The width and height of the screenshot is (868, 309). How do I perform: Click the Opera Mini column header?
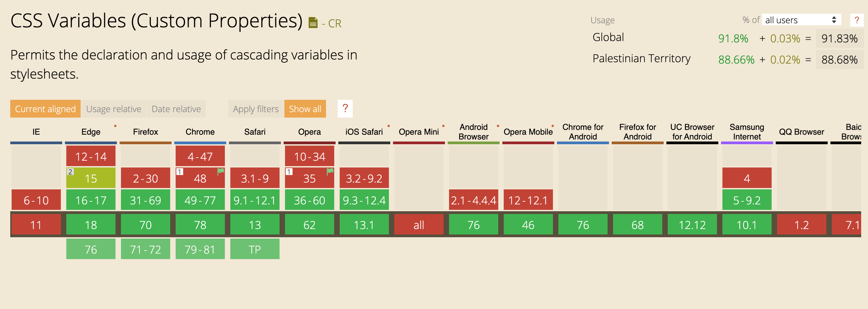pos(419,132)
